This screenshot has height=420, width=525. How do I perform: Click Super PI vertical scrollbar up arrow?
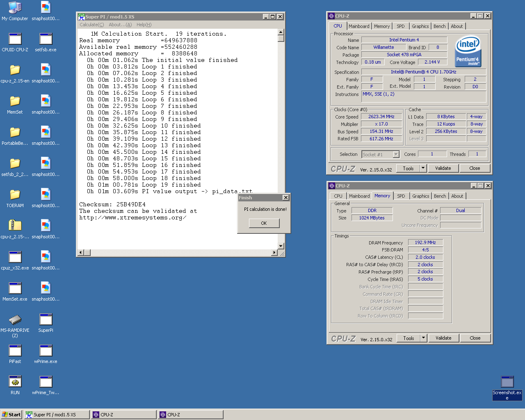[281, 32]
